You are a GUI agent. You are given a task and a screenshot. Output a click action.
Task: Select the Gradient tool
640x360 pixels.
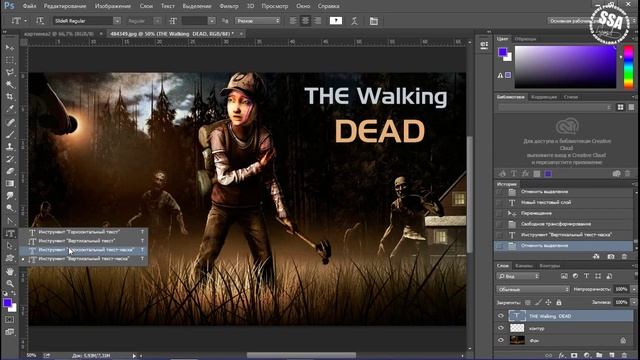(x=10, y=183)
